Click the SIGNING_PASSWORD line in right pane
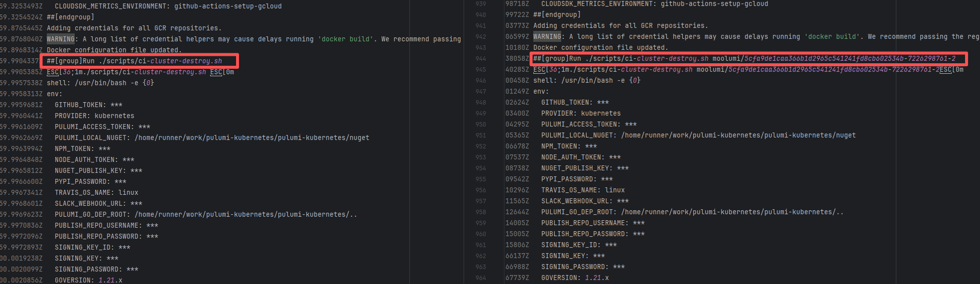Screen dimensions: 980x284 583,267
